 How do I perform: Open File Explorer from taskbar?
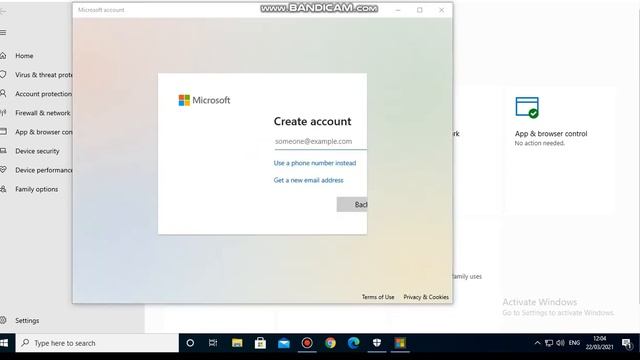coord(237,343)
